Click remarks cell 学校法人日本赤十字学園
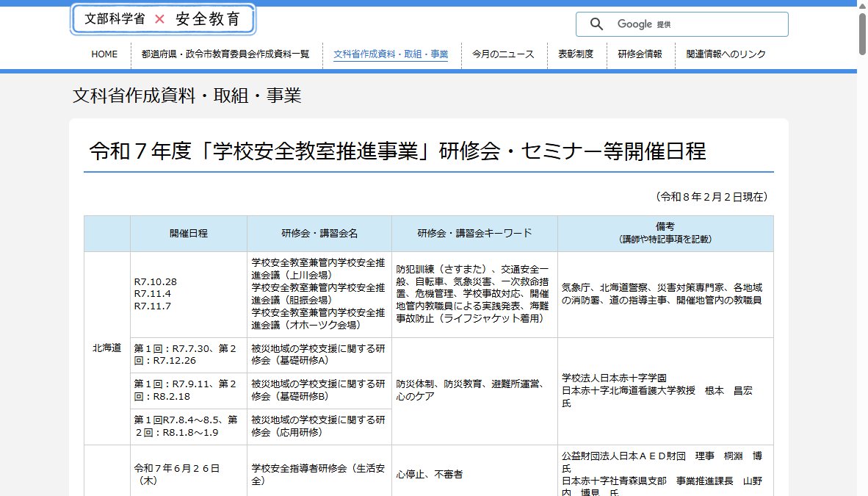 (665, 391)
